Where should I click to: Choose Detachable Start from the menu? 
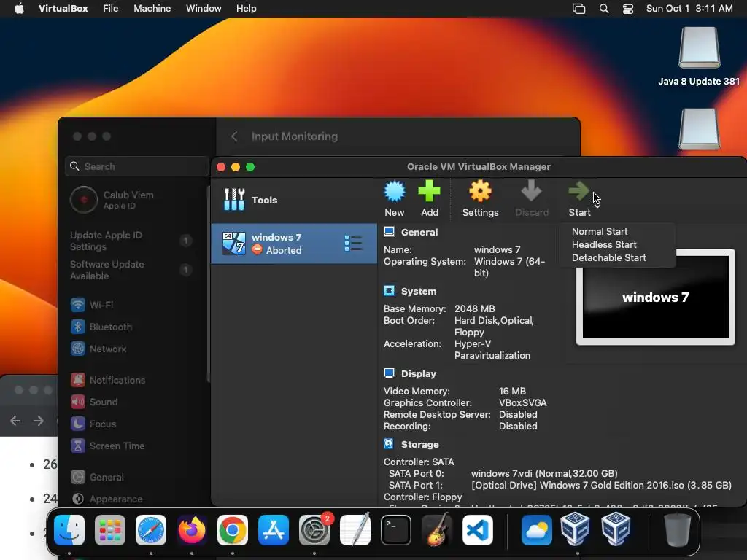609,257
